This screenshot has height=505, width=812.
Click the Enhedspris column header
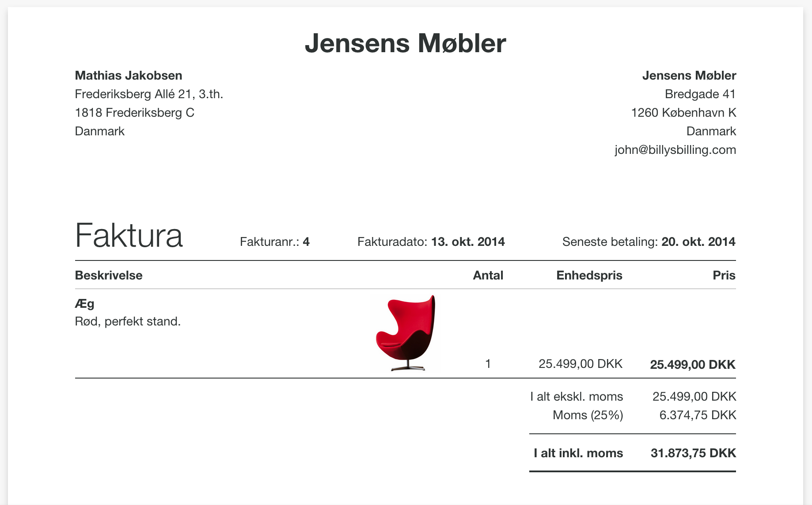click(x=589, y=275)
